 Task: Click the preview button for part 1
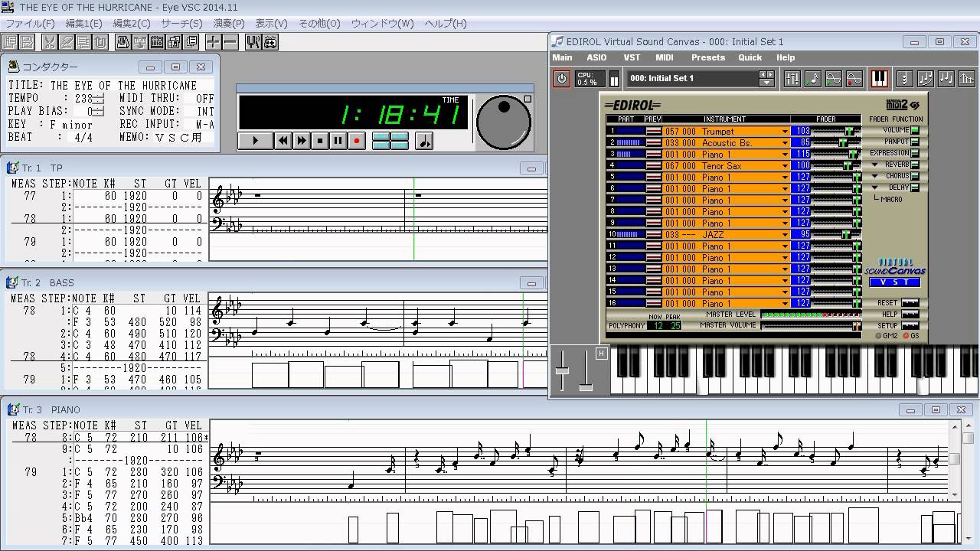(x=653, y=131)
